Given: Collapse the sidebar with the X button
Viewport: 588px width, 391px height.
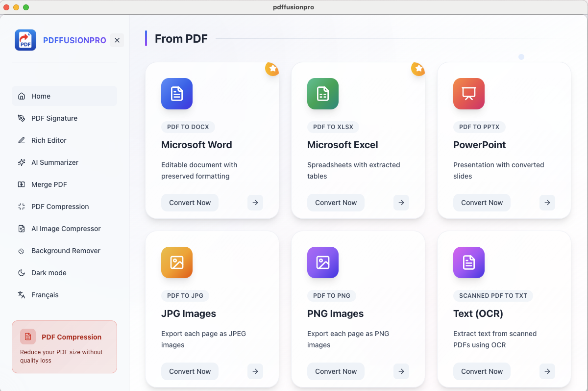Looking at the screenshot, I should 117,40.
